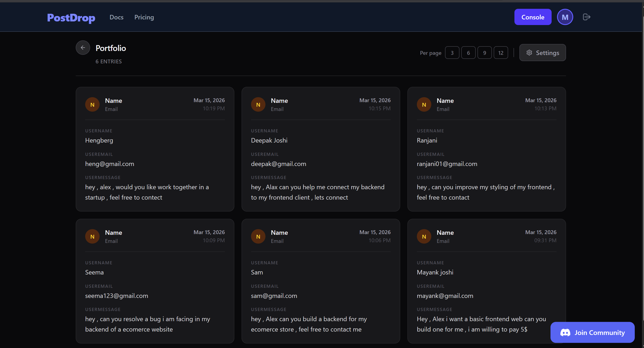This screenshot has width=644, height=348.
Task: Open portfolio Settings
Action: [x=543, y=53]
